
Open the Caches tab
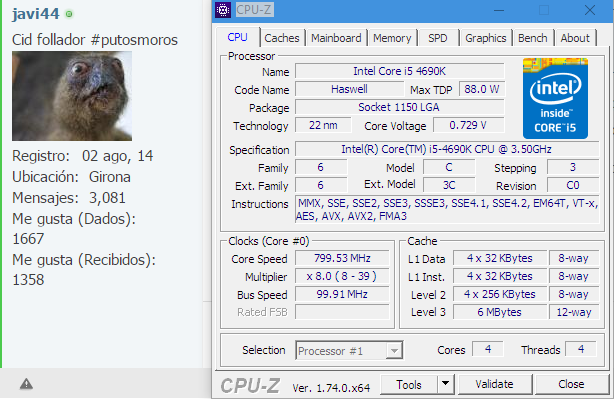click(282, 38)
